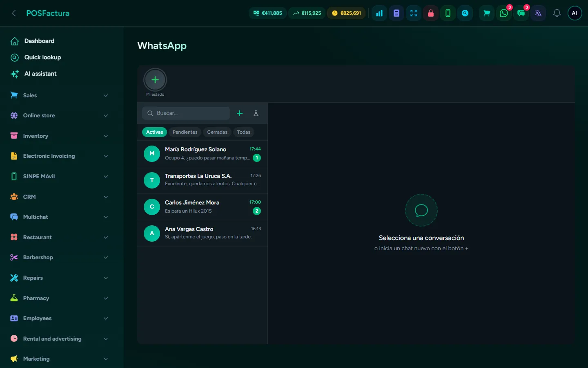Screen dimensions: 588x368
Task: Click the back arrow beside POSFactura
Action: (x=14, y=13)
